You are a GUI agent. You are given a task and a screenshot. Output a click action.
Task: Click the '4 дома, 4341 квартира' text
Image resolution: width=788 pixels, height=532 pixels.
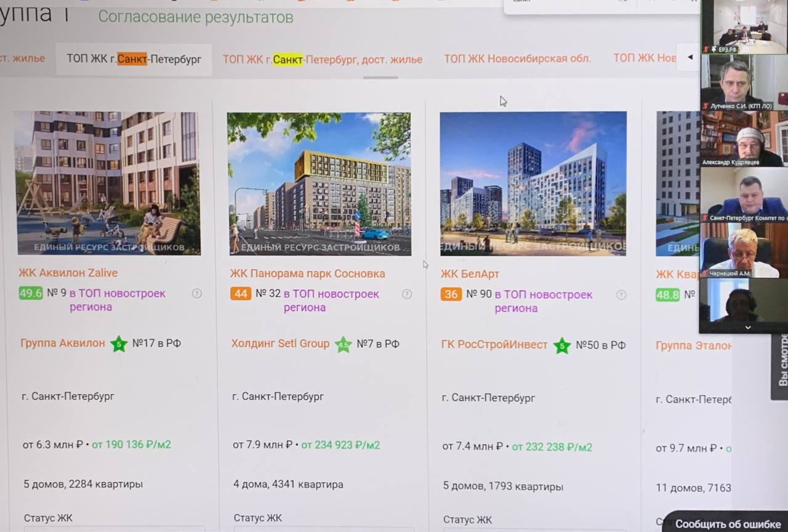[x=288, y=485]
